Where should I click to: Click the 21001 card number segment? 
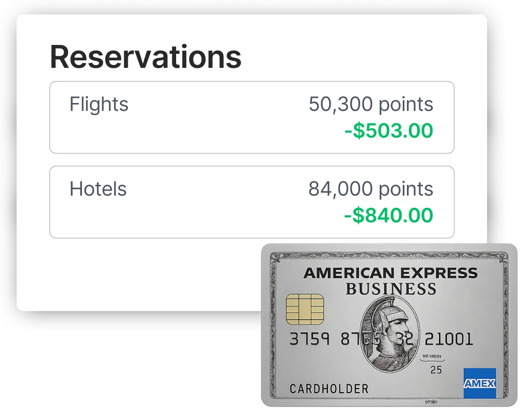pos(449,339)
